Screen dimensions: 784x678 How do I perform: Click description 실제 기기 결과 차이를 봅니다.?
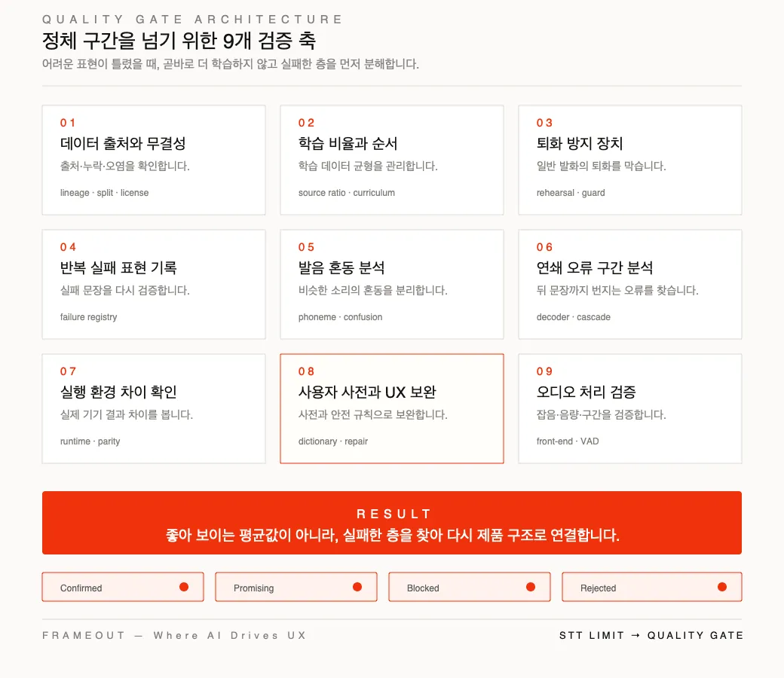click(x=127, y=414)
